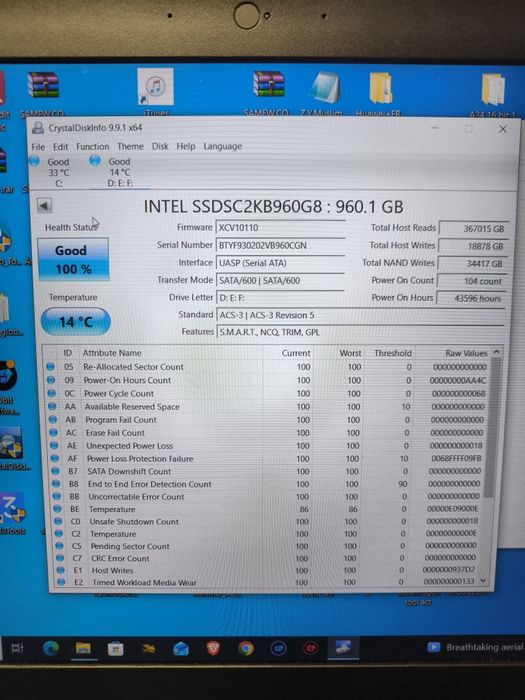Image resolution: width=525 pixels, height=700 pixels.
Task: Select the Unsafe Shutdown Count row
Action: [267, 521]
